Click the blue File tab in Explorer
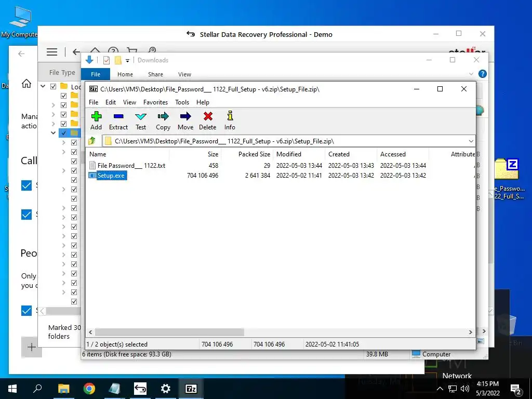Image resolution: width=532 pixels, height=399 pixels. (x=96, y=74)
